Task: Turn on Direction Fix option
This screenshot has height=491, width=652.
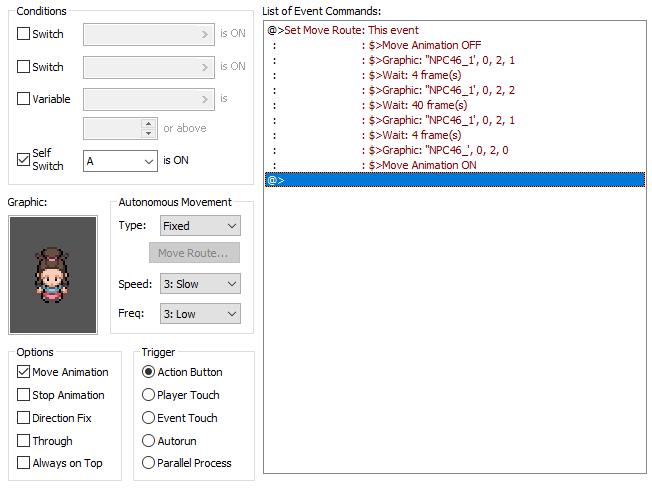Action: [x=24, y=418]
